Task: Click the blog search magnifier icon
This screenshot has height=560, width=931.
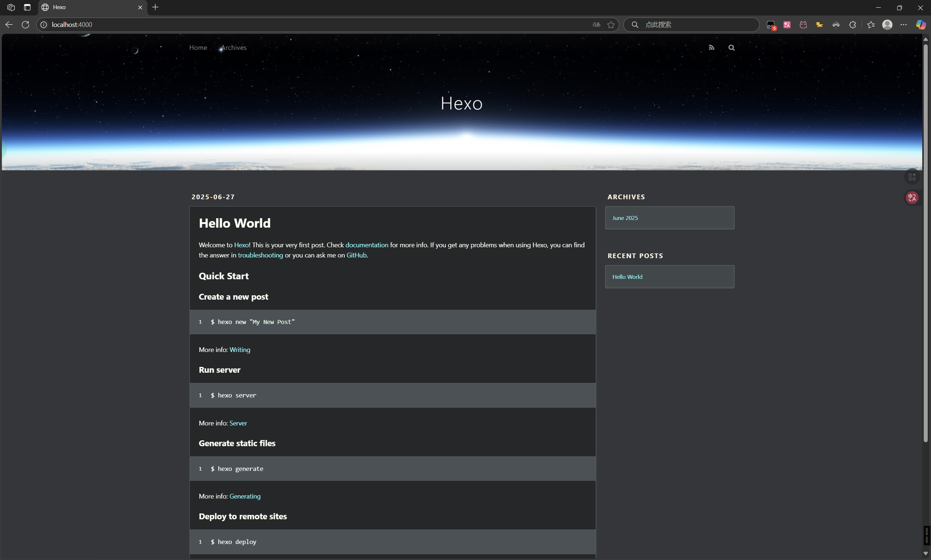Action: 731,48
